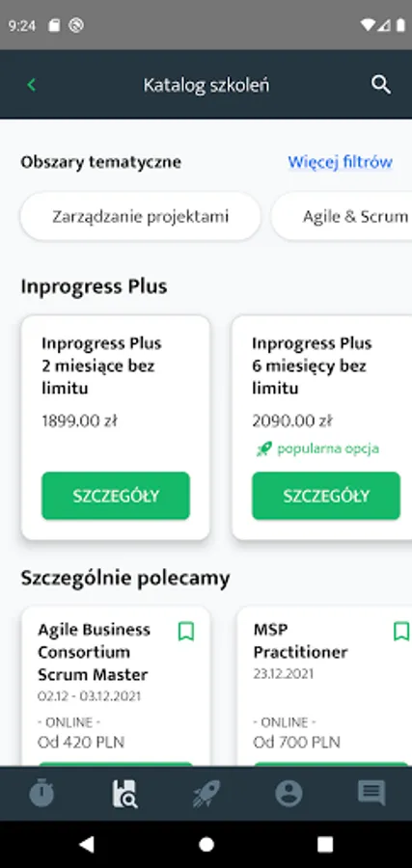Viewport: 412px width, 868px height.
Task: Tap the green back arrow
Action: coord(32,85)
